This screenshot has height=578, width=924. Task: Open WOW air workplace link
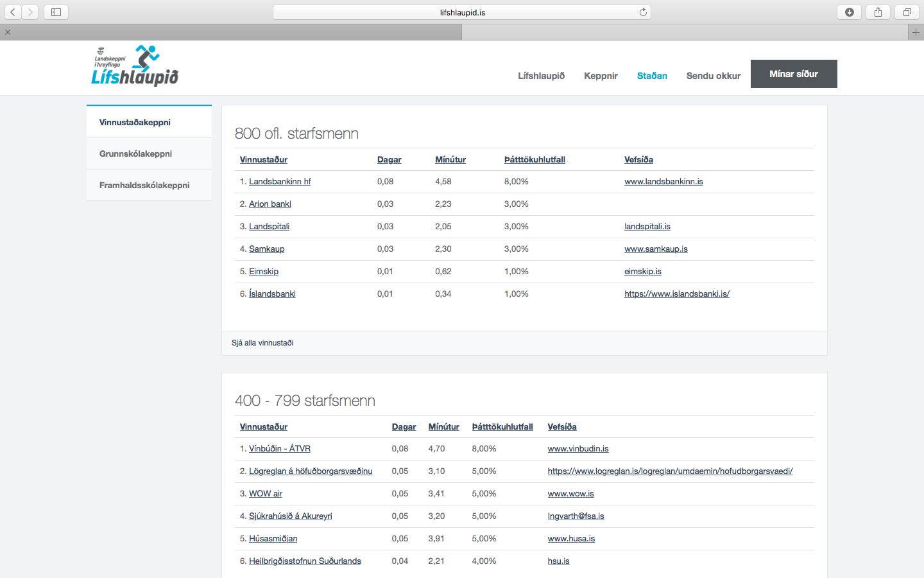266,494
